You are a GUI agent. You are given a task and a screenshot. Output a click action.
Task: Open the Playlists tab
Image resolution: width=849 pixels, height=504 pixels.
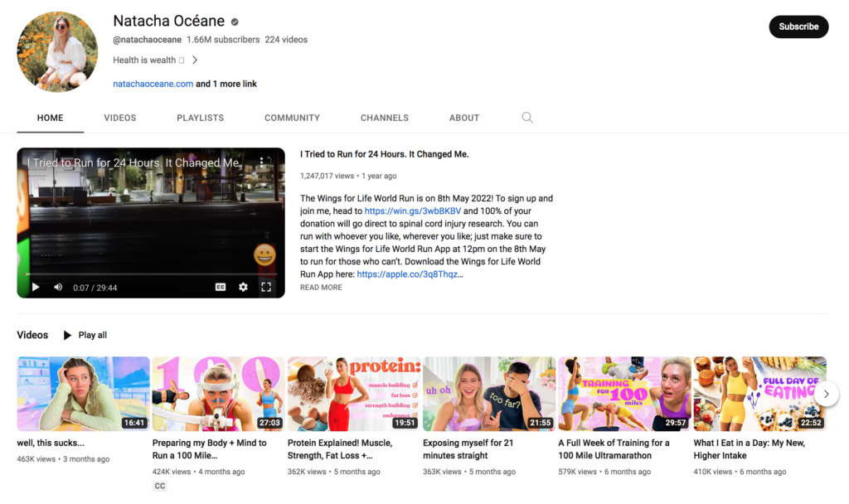coord(200,118)
